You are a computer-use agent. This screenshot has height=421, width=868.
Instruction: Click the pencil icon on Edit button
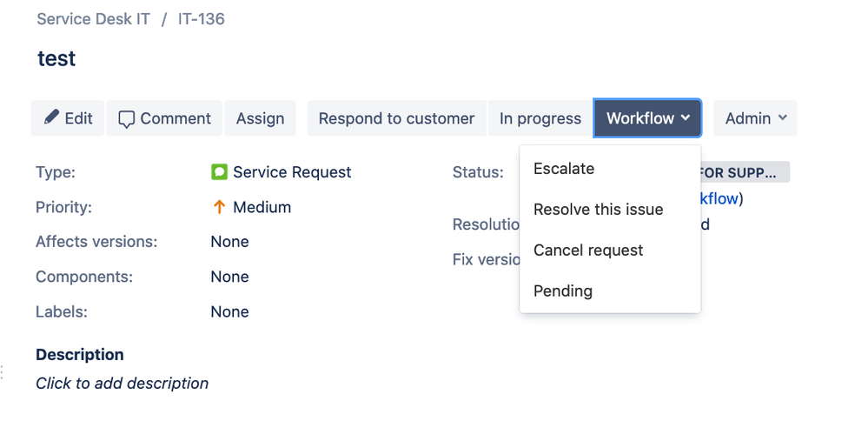pos(51,117)
